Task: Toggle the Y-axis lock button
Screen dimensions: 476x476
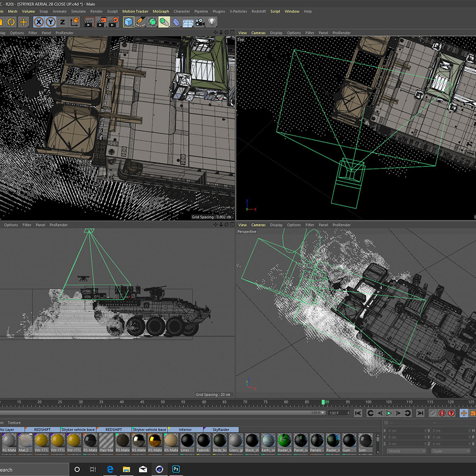Action: (x=51, y=22)
